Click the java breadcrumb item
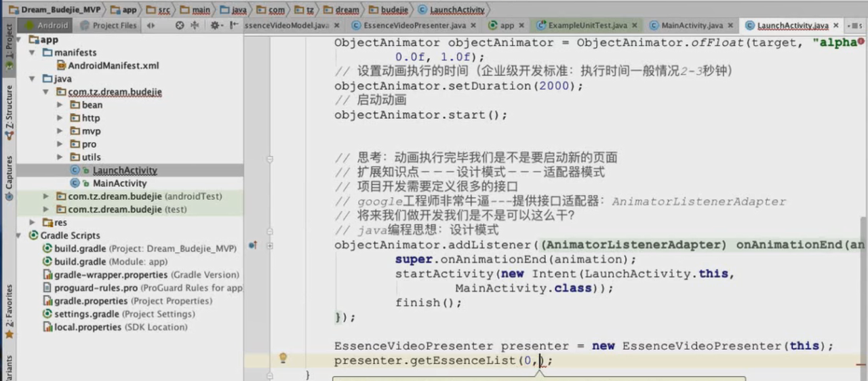The width and height of the screenshot is (868, 381). [x=233, y=9]
